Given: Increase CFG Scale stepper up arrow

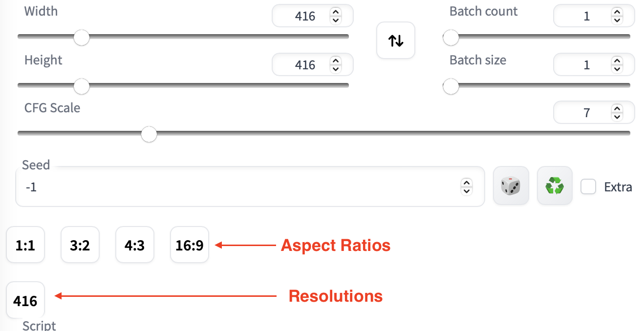Looking at the screenshot, I should pos(617,109).
